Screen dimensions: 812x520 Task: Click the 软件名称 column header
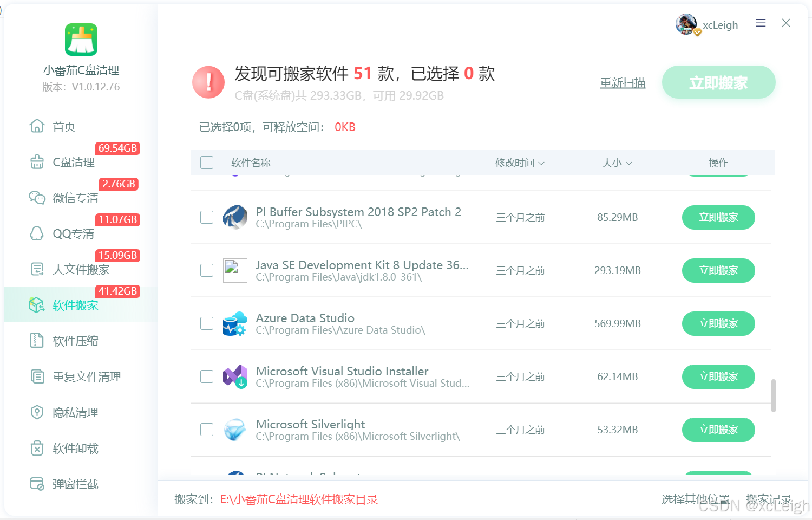tap(251, 163)
